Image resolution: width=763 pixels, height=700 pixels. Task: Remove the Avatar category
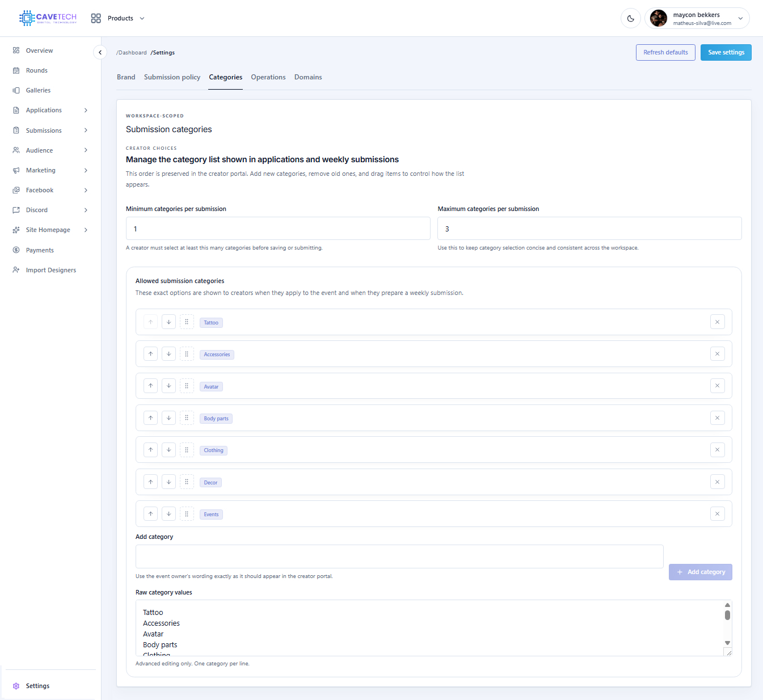tap(717, 386)
